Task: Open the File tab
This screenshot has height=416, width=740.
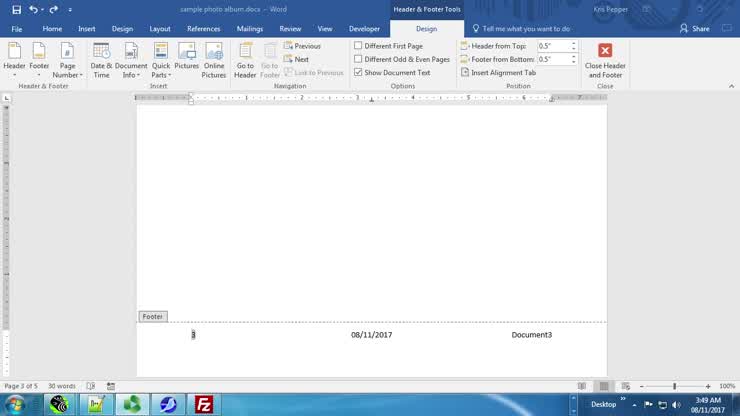Action: [x=17, y=29]
